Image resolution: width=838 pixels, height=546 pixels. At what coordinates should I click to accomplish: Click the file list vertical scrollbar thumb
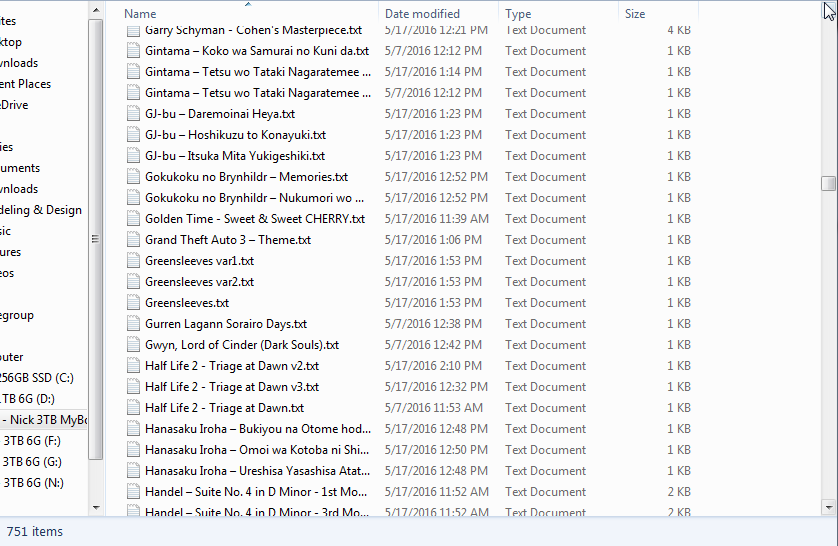(x=828, y=183)
